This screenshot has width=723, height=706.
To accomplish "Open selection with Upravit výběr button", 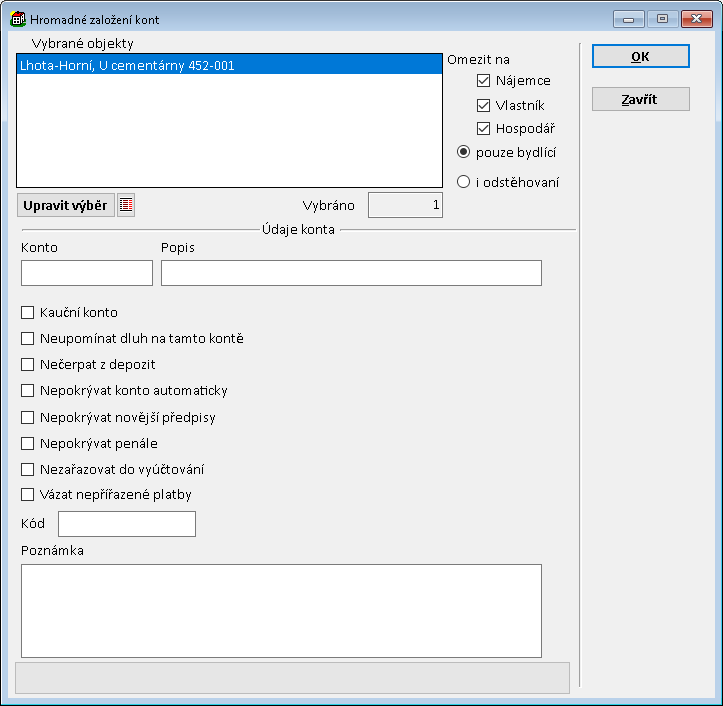I will click(66, 205).
